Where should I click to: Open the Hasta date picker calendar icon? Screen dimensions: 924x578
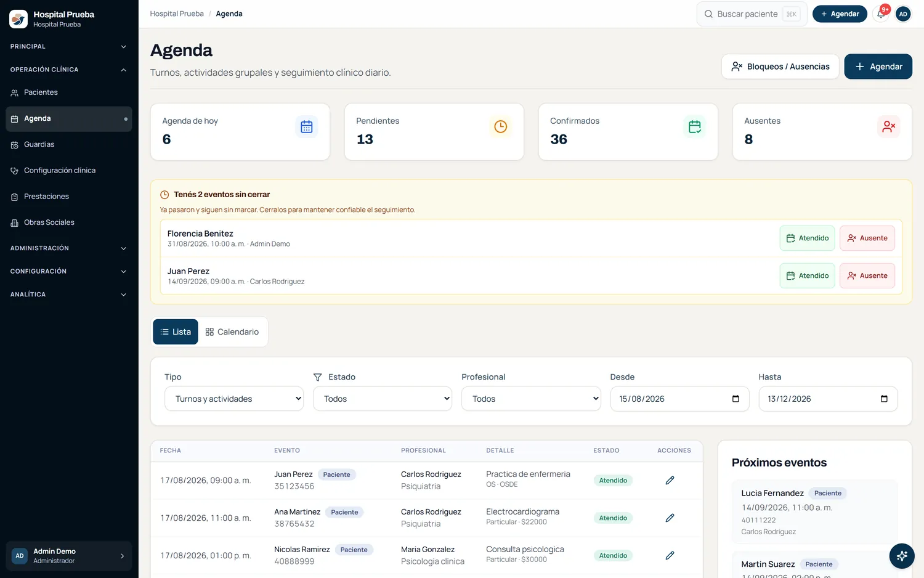coord(884,399)
